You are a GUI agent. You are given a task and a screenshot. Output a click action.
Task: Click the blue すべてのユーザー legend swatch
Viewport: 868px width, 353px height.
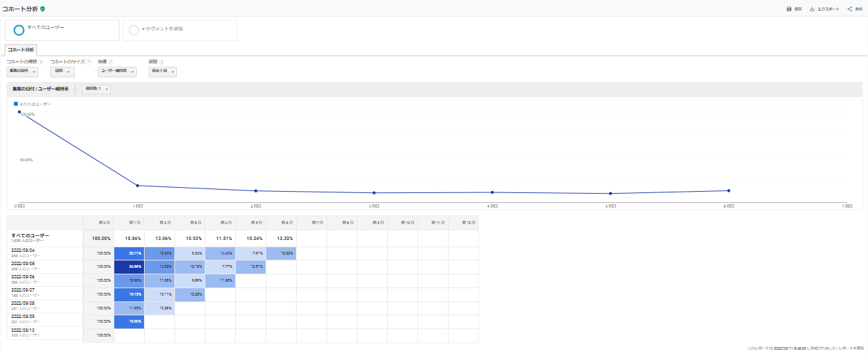pos(16,104)
